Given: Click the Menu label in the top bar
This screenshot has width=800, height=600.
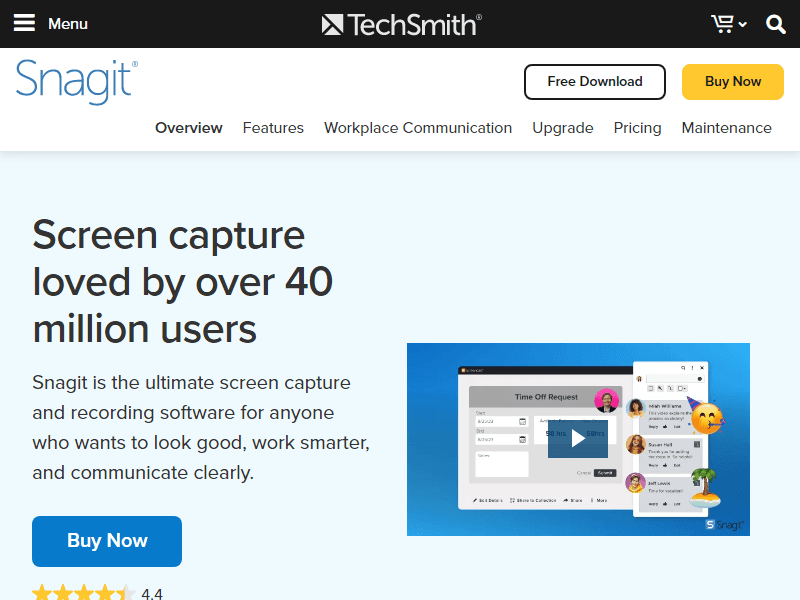Looking at the screenshot, I should (68, 24).
